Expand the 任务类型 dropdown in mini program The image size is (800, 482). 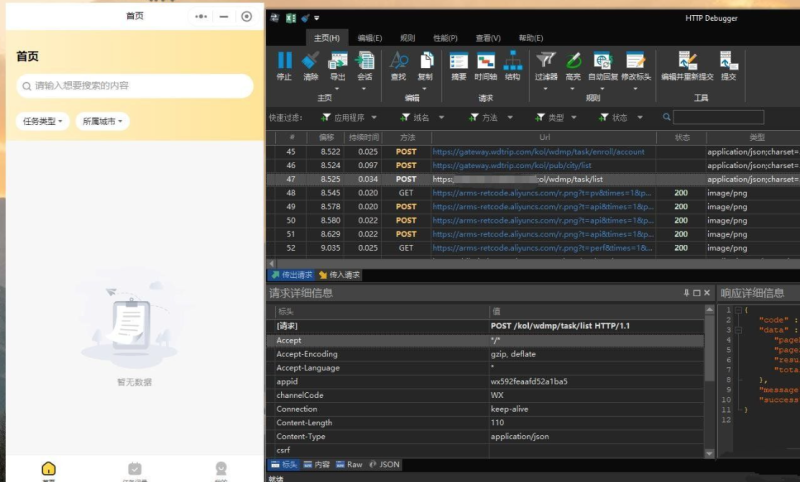pyautogui.click(x=42, y=121)
